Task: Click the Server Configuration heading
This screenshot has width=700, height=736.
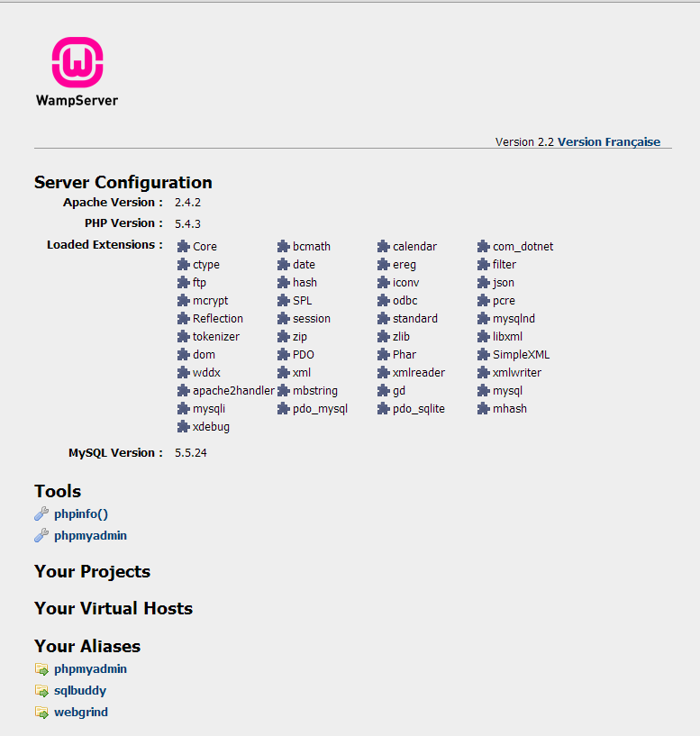Action: pos(123,183)
